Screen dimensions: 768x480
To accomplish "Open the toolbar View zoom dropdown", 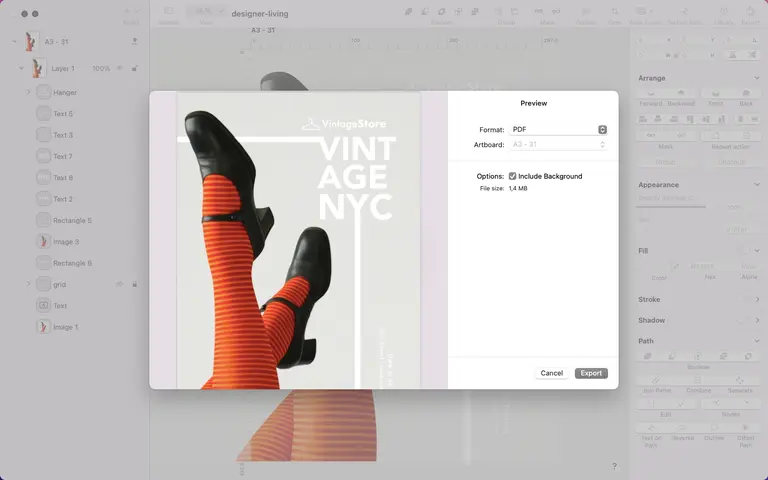I will pyautogui.click(x=206, y=11).
